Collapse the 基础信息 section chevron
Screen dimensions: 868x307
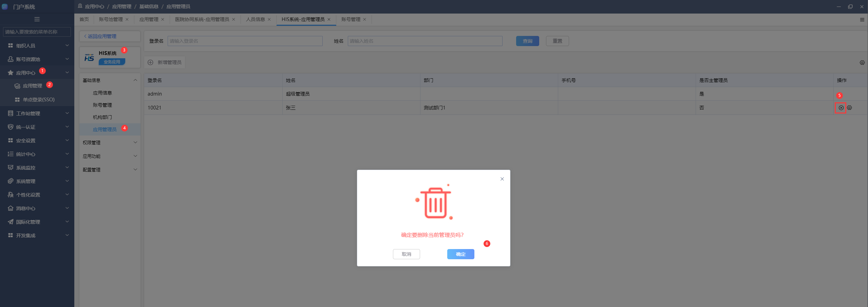(x=135, y=80)
